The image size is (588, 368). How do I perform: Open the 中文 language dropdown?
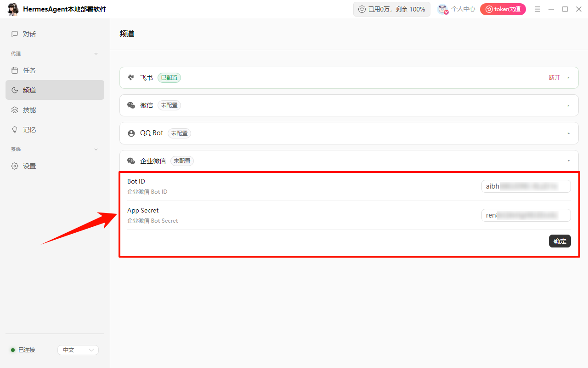tap(78, 350)
